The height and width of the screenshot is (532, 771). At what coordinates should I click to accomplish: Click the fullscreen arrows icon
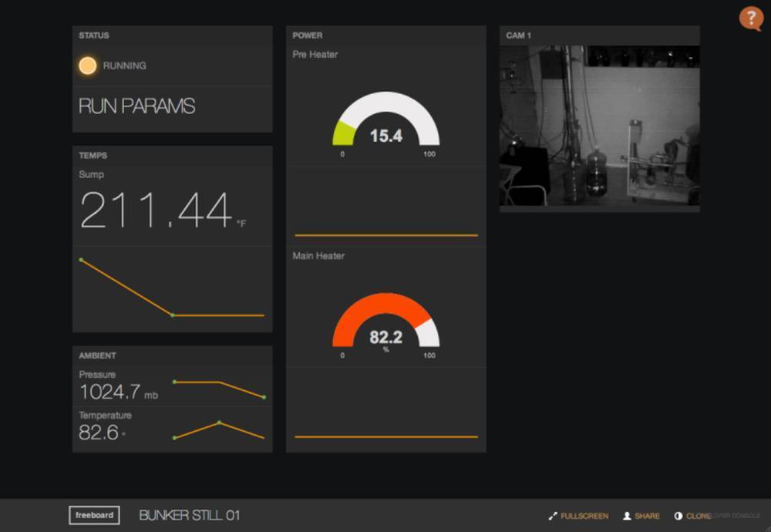click(x=552, y=516)
